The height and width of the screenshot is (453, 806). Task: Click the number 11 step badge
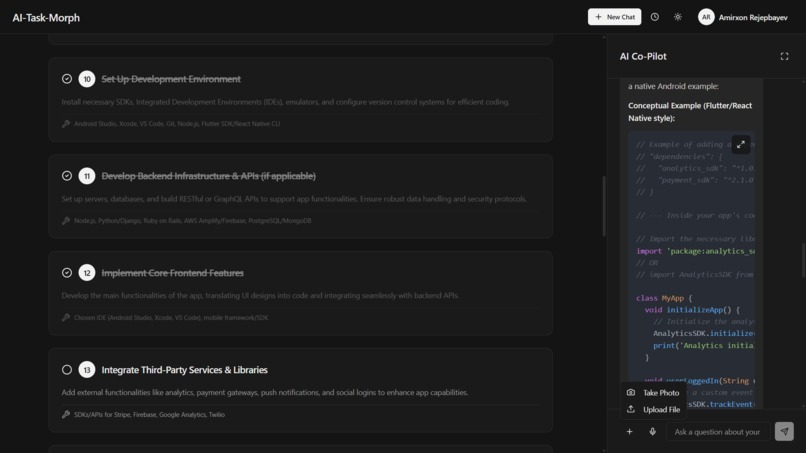click(87, 176)
